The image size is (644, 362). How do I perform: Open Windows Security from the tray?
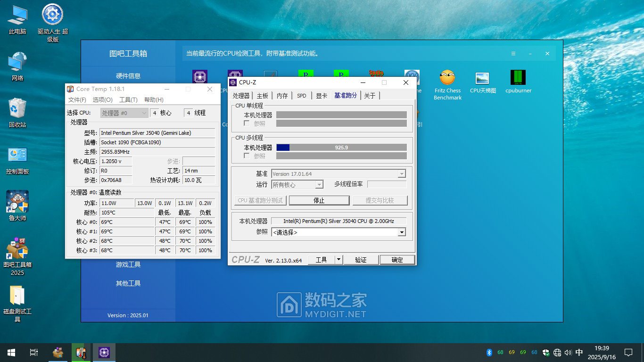(546, 353)
